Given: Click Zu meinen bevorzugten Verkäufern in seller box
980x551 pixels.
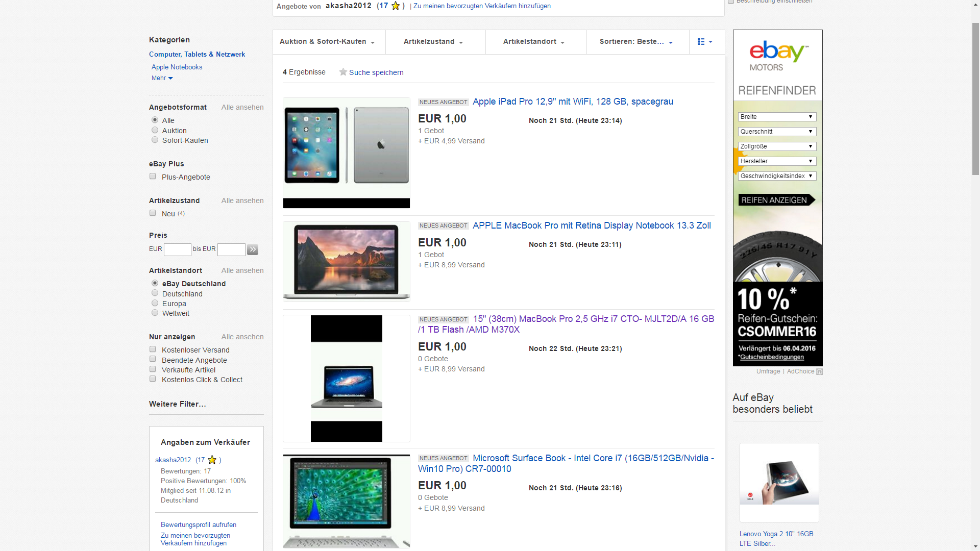Looking at the screenshot, I should tap(195, 539).
